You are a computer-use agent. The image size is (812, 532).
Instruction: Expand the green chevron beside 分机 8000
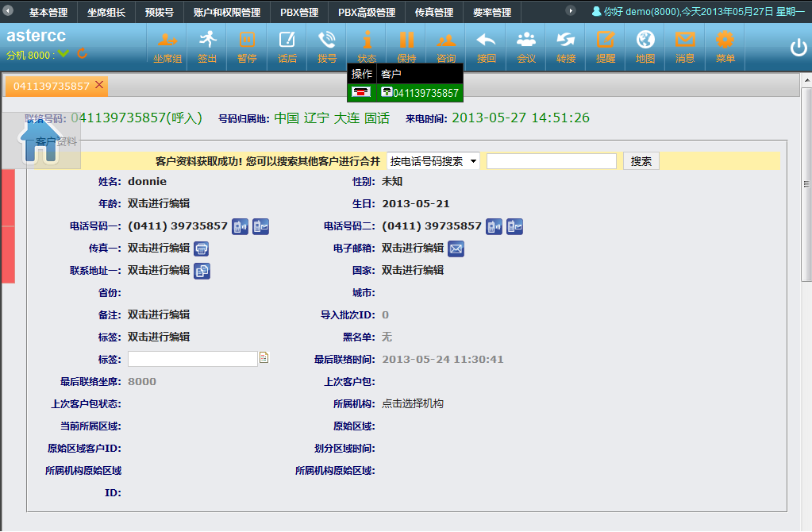[63, 54]
